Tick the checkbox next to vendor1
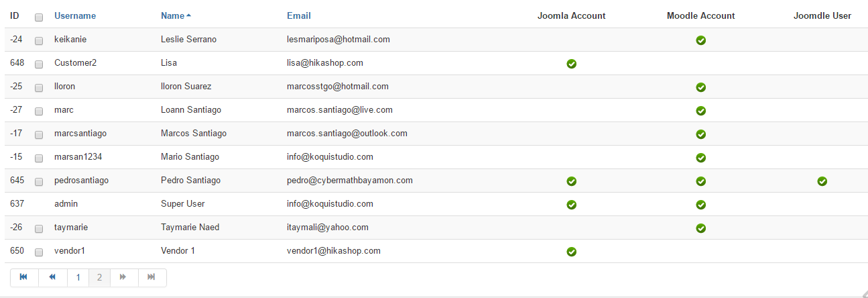 click(x=39, y=252)
